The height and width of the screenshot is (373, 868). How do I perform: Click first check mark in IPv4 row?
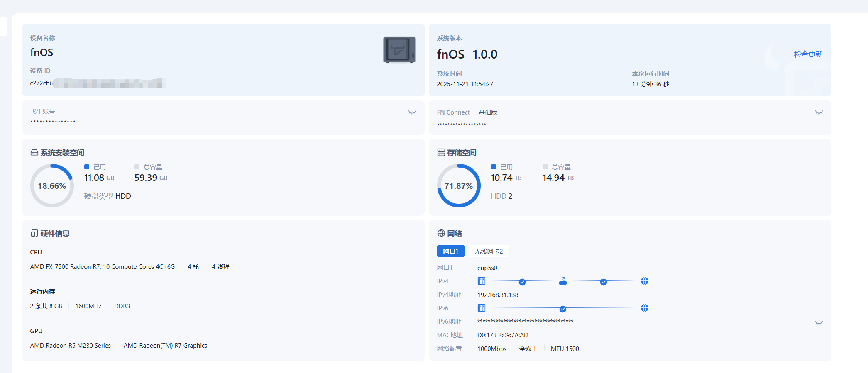[522, 282]
